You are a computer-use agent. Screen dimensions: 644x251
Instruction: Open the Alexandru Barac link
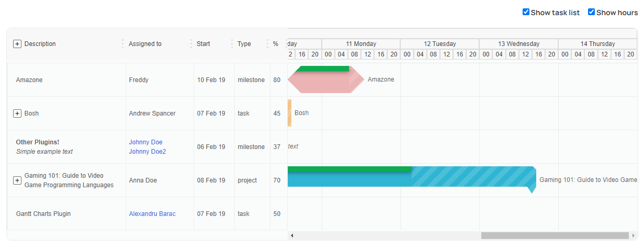pyautogui.click(x=152, y=214)
